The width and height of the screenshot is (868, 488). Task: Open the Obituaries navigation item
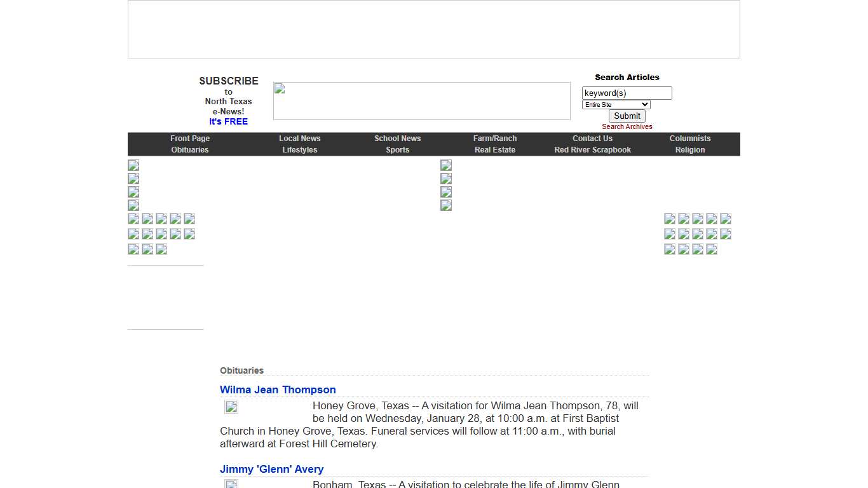point(190,150)
